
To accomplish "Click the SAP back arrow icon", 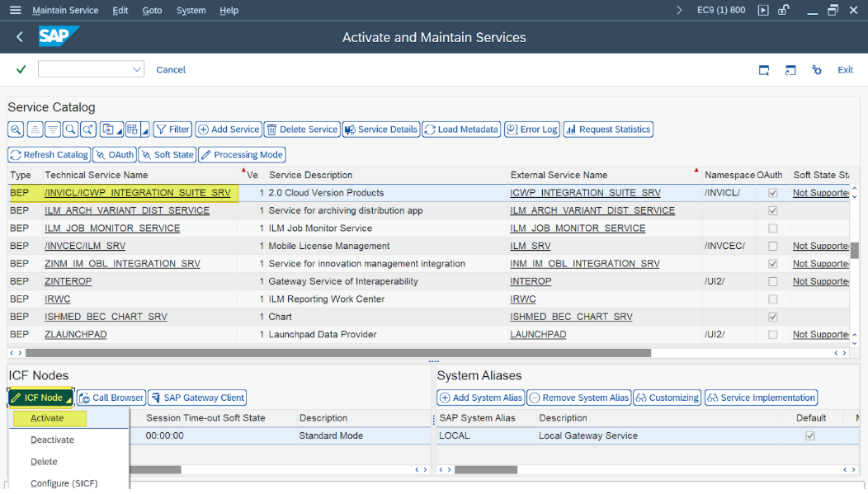I will [x=20, y=37].
